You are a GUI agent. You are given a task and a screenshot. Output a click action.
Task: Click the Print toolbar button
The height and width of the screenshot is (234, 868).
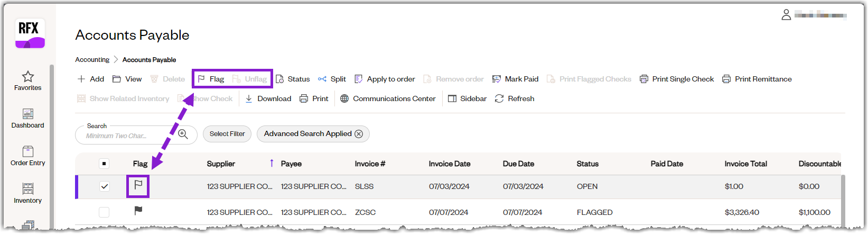coord(314,98)
